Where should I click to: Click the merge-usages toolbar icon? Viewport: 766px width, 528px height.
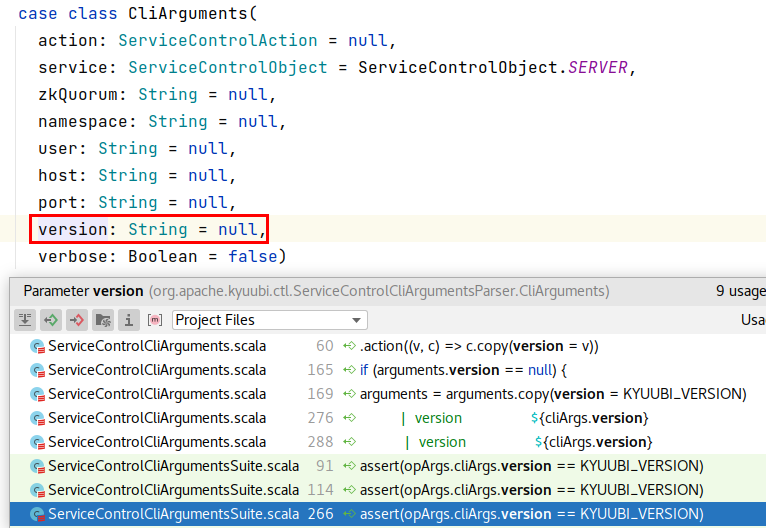tap(25, 320)
